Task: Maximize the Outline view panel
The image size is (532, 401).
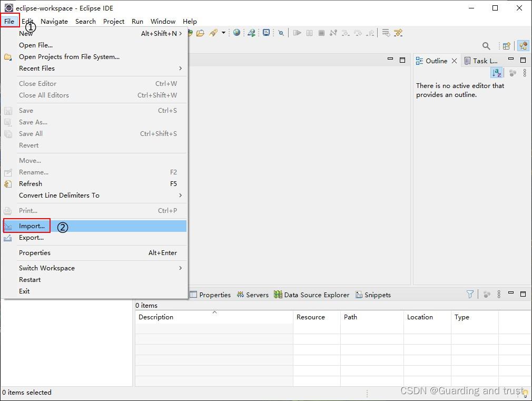Action: tap(523, 60)
